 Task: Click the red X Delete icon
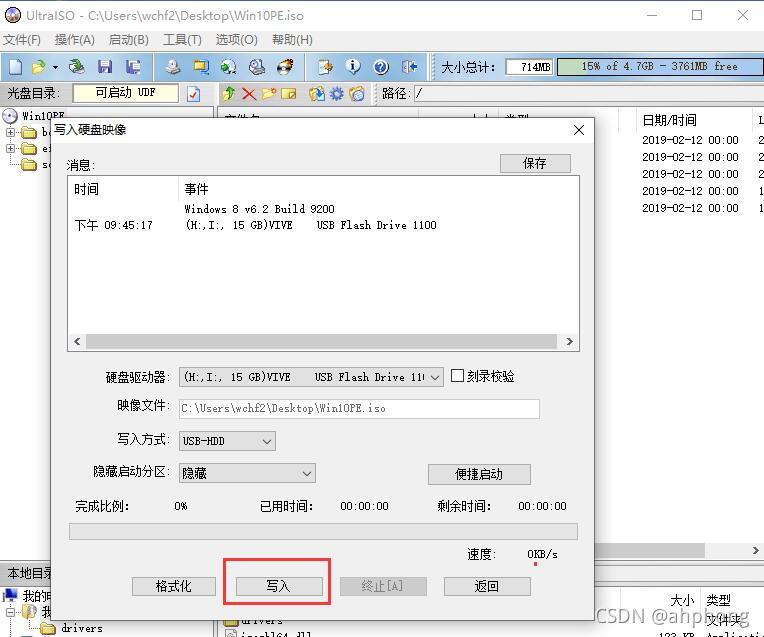point(249,94)
